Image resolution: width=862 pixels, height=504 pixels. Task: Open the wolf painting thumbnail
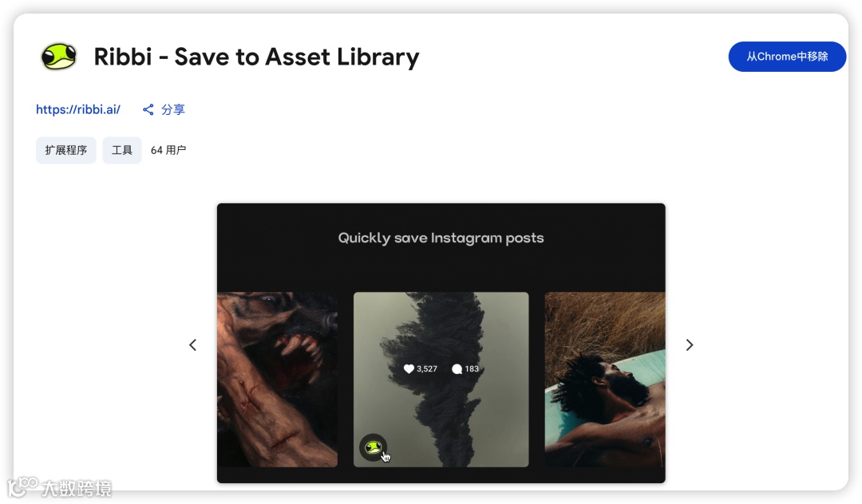278,380
